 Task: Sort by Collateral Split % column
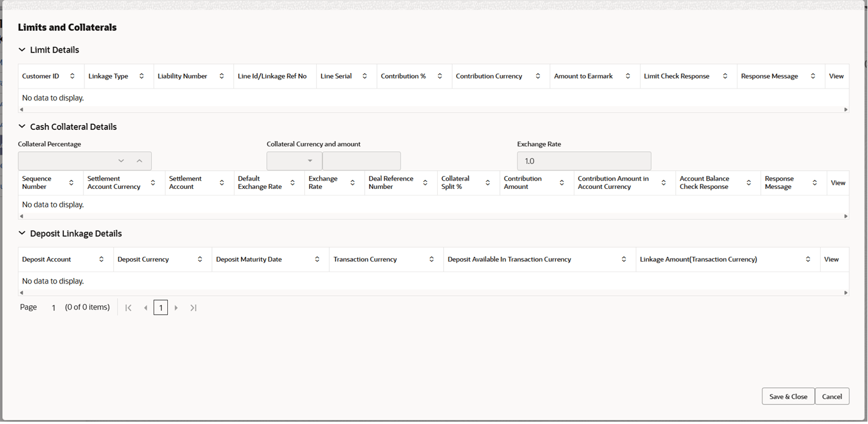[488, 183]
